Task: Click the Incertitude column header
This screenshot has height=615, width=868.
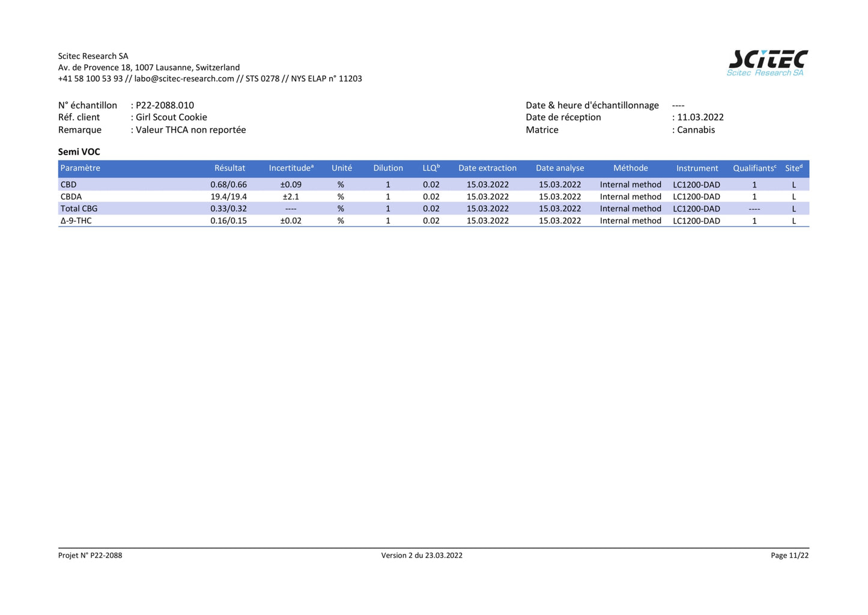Action: pos(291,168)
